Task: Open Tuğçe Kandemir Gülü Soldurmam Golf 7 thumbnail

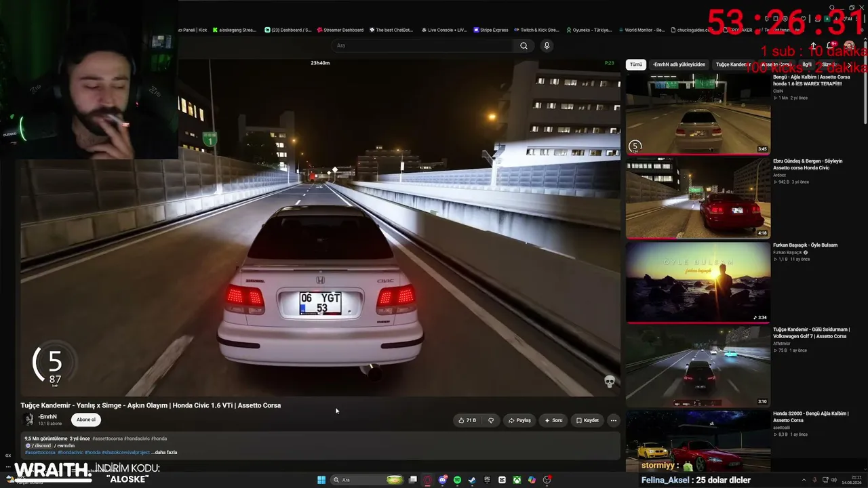Action: click(698, 366)
